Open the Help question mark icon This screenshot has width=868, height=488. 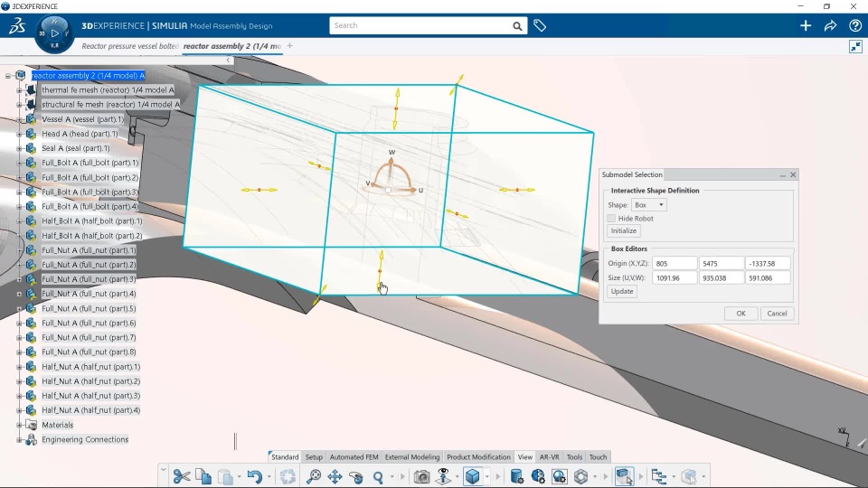854,25
